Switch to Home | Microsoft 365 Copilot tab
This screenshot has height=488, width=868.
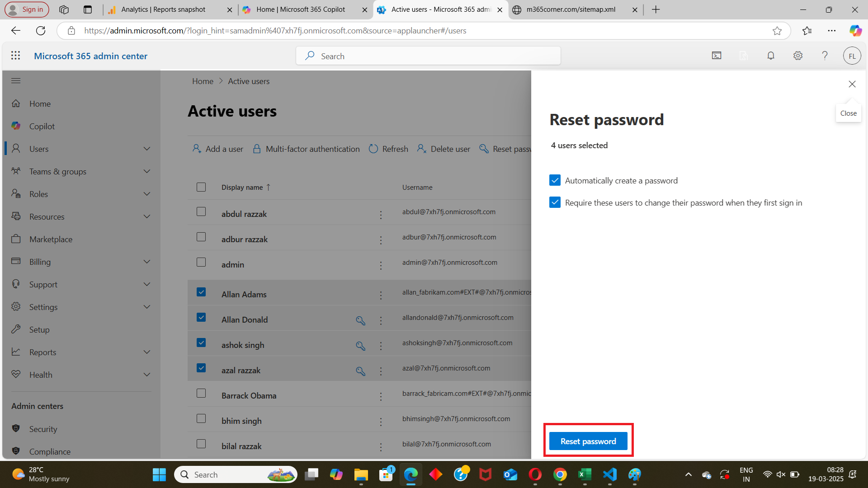(301, 9)
